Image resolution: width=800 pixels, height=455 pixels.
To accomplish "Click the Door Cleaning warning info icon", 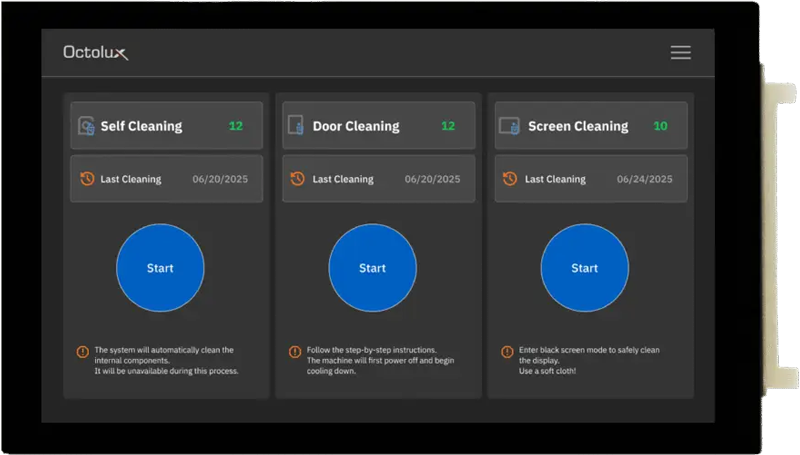I will [295, 351].
